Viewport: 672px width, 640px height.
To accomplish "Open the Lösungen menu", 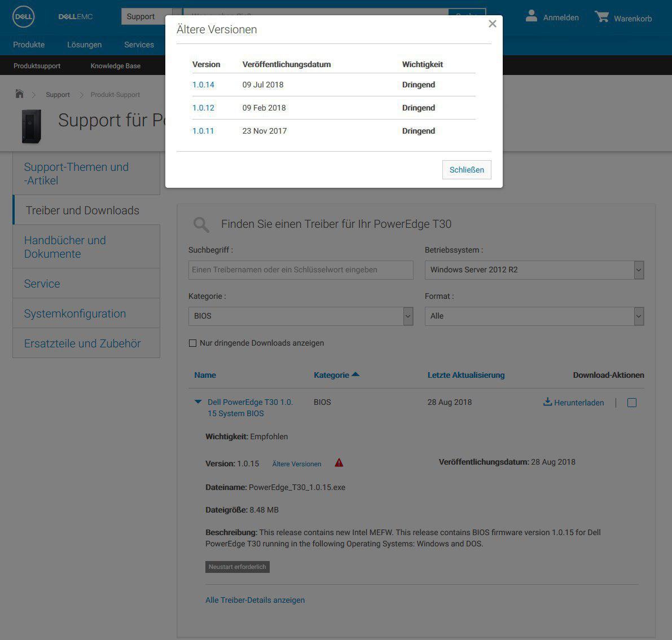I will pyautogui.click(x=85, y=45).
